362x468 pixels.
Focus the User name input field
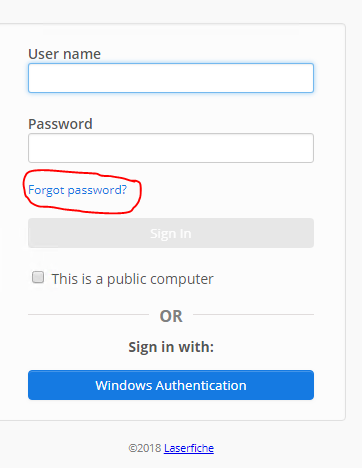(171, 78)
